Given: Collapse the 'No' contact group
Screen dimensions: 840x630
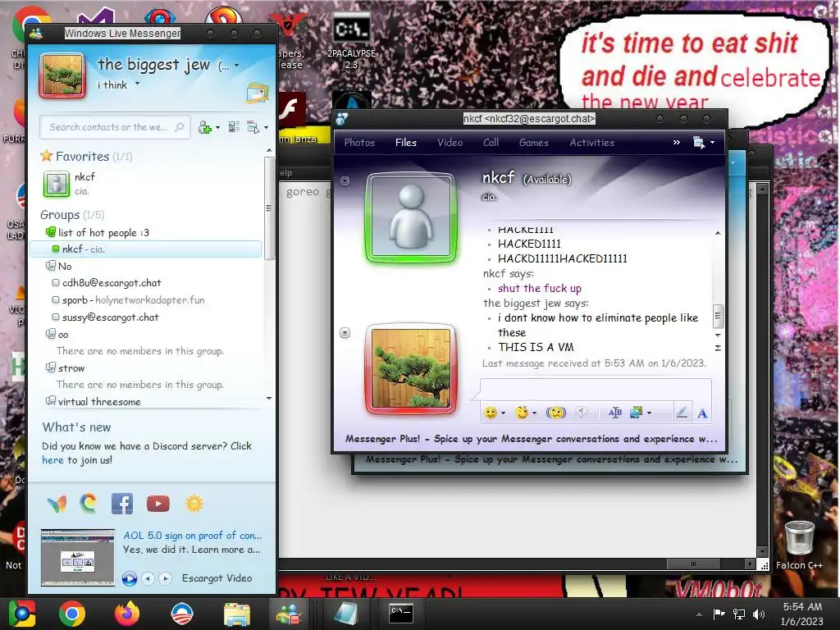Looking at the screenshot, I should pyautogui.click(x=51, y=266).
